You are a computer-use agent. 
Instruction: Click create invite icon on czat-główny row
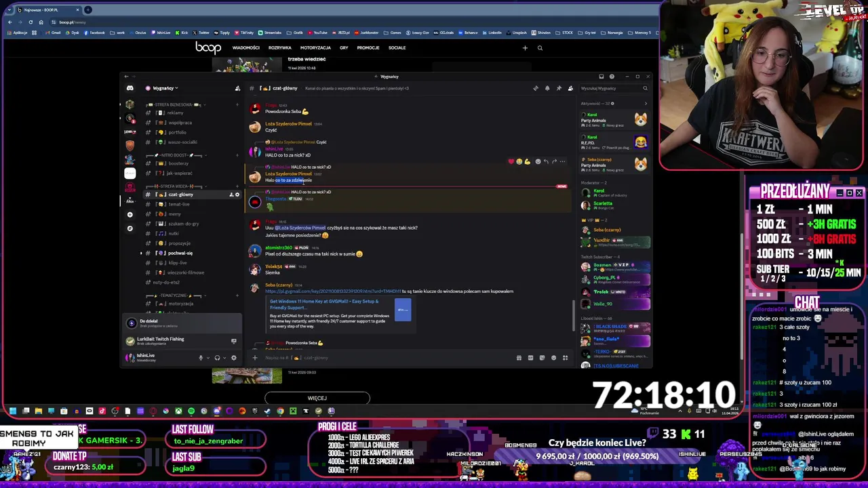pos(231,195)
